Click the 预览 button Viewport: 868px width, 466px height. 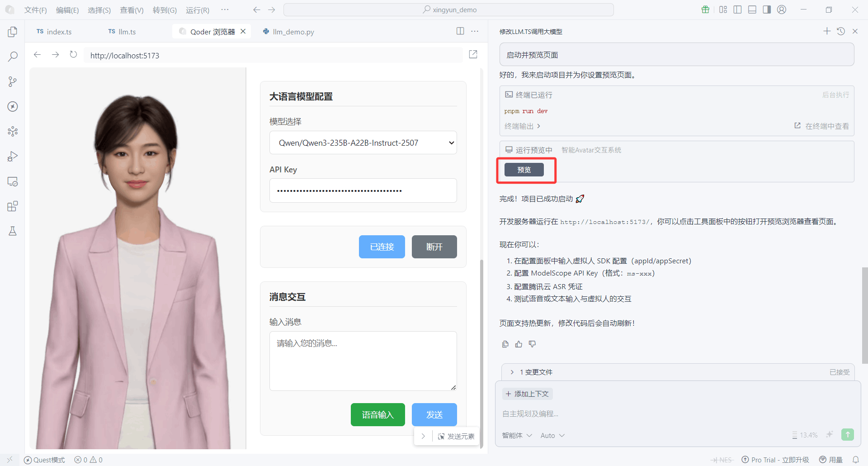[524, 170]
